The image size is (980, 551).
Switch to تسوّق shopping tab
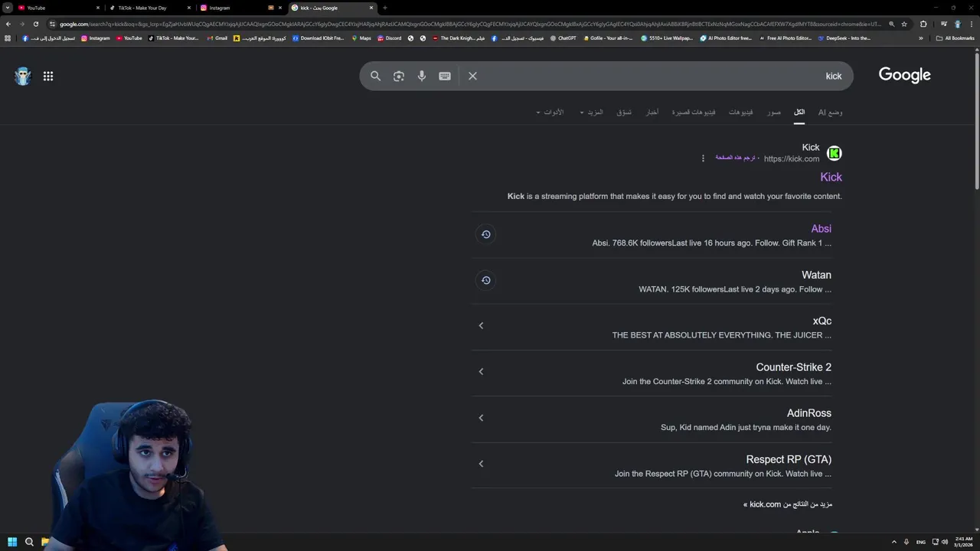tap(624, 112)
